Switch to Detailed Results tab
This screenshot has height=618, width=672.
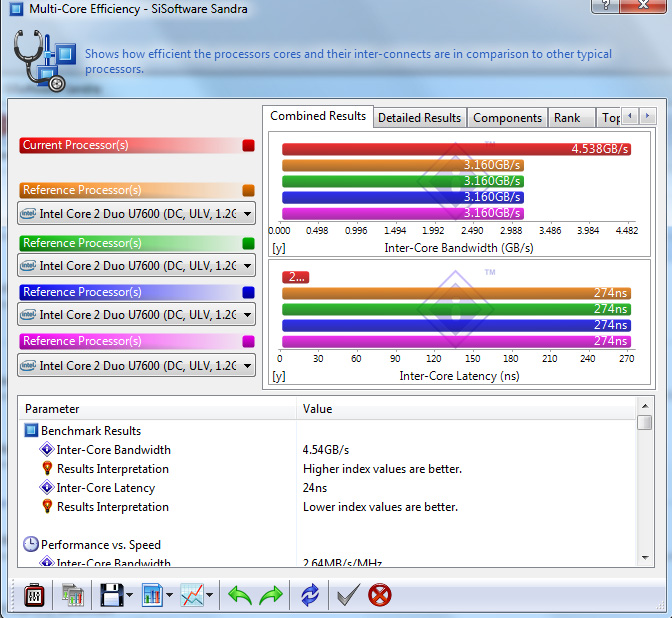click(x=420, y=118)
